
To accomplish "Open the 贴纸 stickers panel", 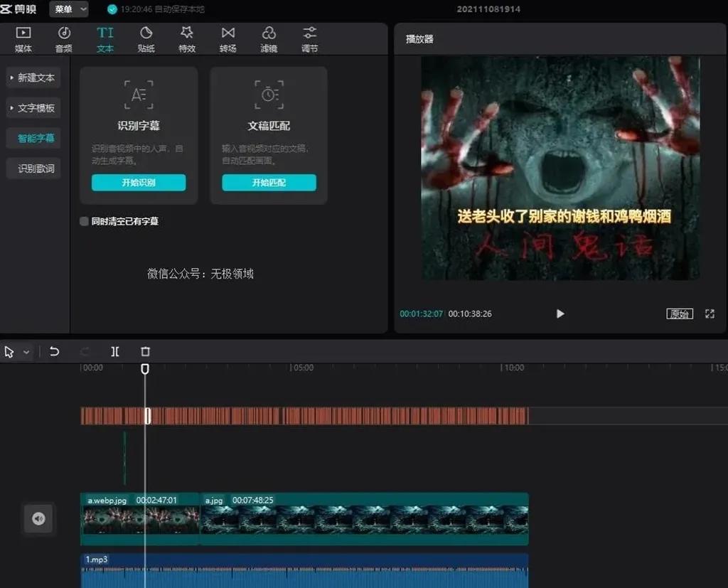I will coord(146,38).
